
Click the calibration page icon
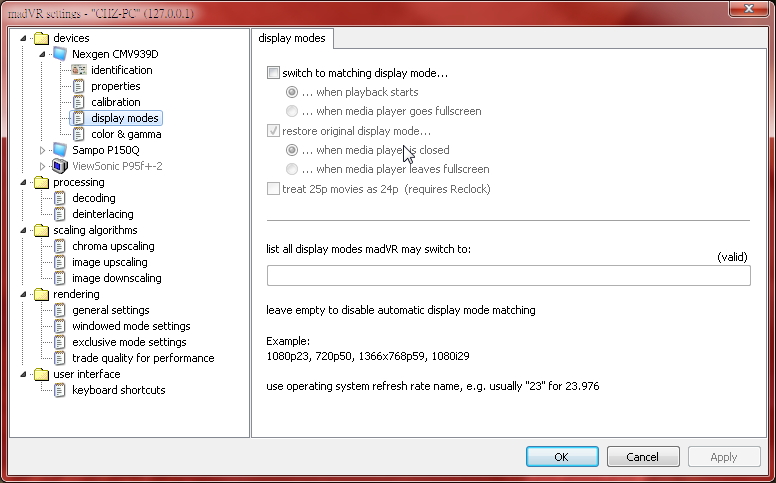[x=79, y=102]
